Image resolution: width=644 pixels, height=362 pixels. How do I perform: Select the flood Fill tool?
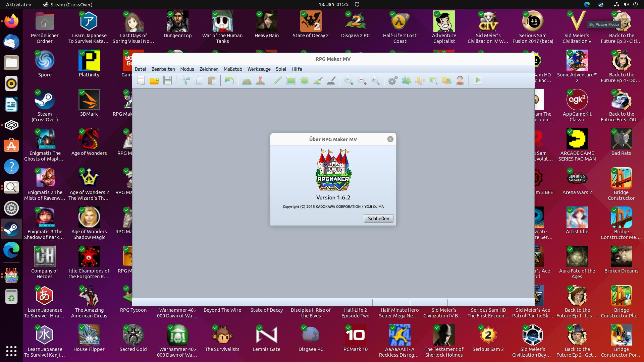(318, 80)
